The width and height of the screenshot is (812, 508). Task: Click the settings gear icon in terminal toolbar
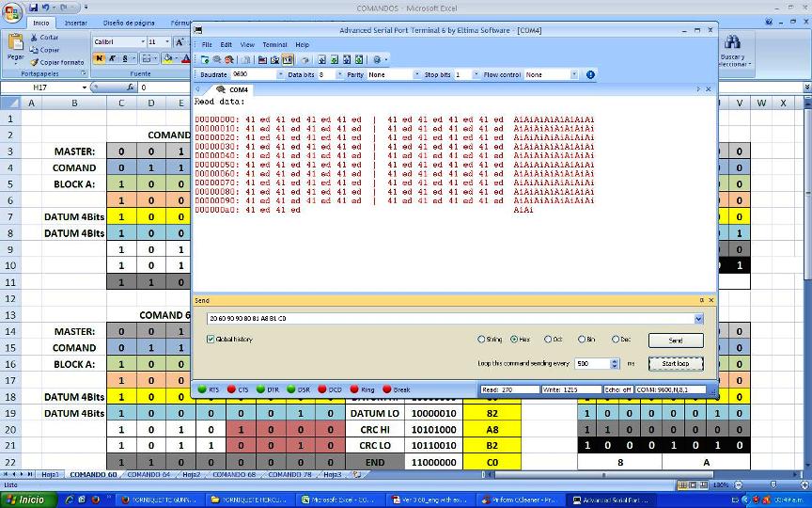tap(377, 59)
